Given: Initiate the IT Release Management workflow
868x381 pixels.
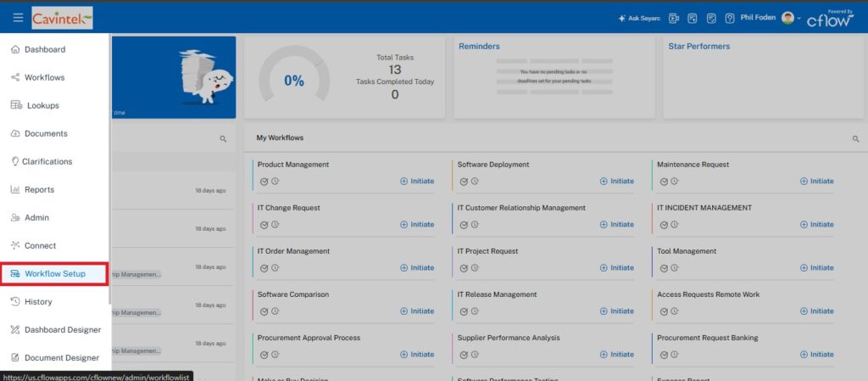Looking at the screenshot, I should coord(616,311).
